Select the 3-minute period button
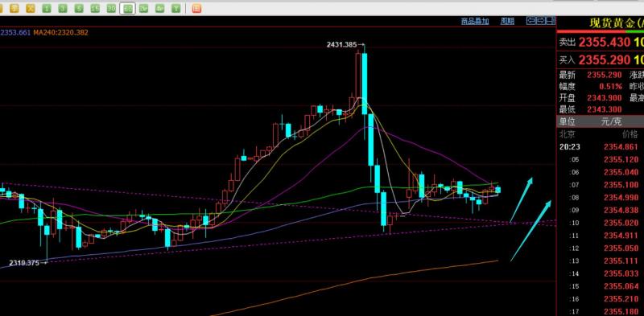This screenshot has height=316, width=644. [x=63, y=8]
